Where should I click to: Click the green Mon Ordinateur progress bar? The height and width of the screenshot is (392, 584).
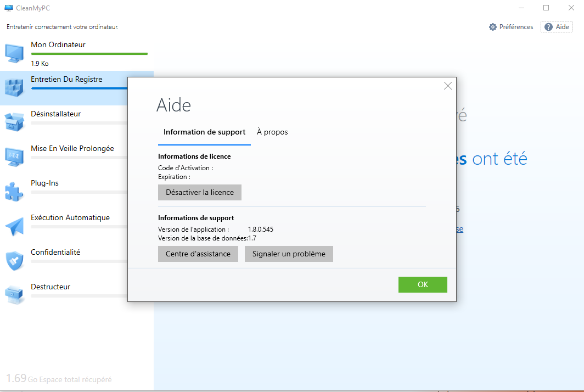click(x=89, y=54)
